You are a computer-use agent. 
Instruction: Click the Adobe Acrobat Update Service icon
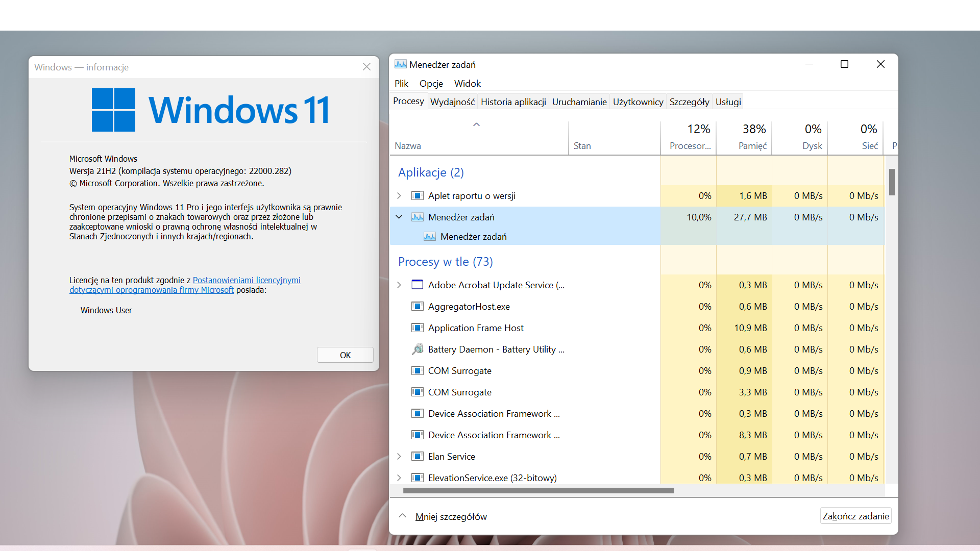418,285
